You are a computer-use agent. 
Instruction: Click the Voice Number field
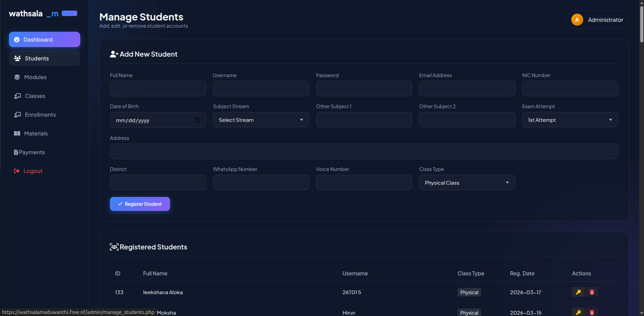pos(364,183)
